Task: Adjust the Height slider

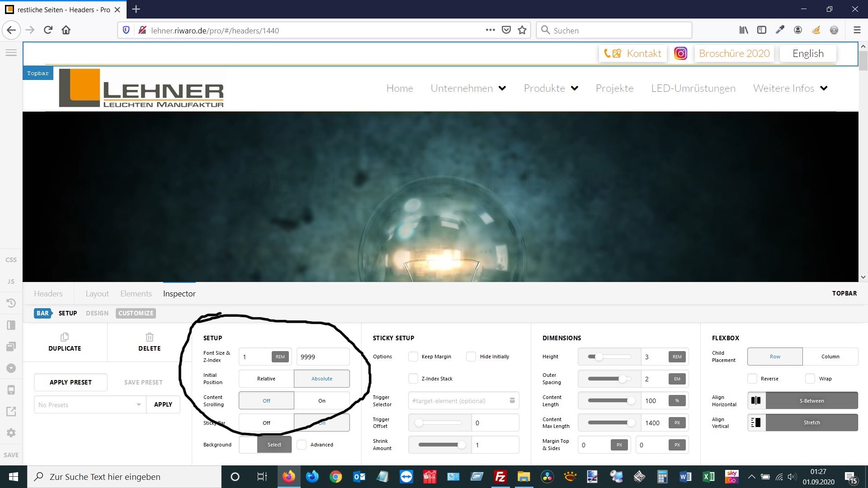Action: pyautogui.click(x=609, y=357)
